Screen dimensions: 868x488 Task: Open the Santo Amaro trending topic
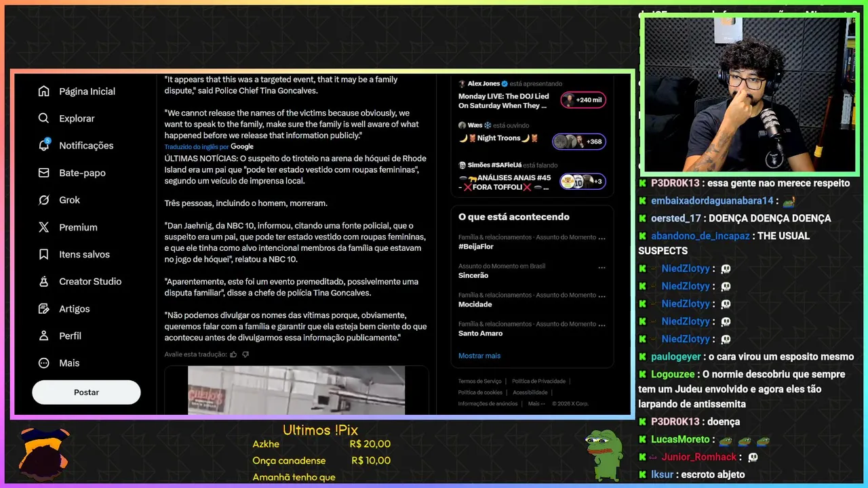point(481,333)
